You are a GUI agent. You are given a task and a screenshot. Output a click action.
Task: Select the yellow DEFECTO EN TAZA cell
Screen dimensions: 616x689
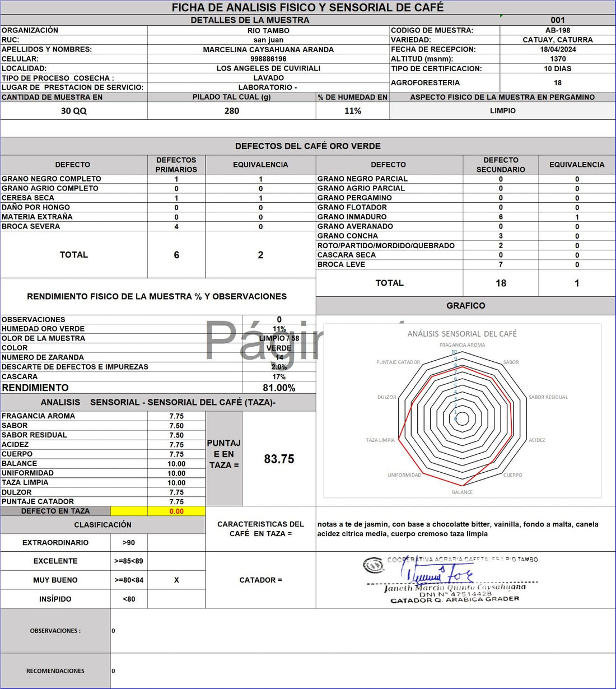click(129, 511)
